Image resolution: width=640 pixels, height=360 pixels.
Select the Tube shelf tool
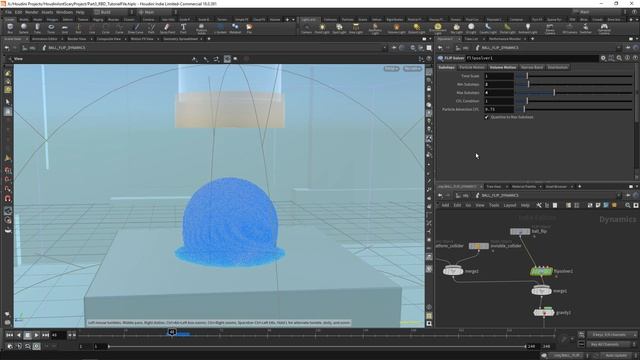pos(37,28)
